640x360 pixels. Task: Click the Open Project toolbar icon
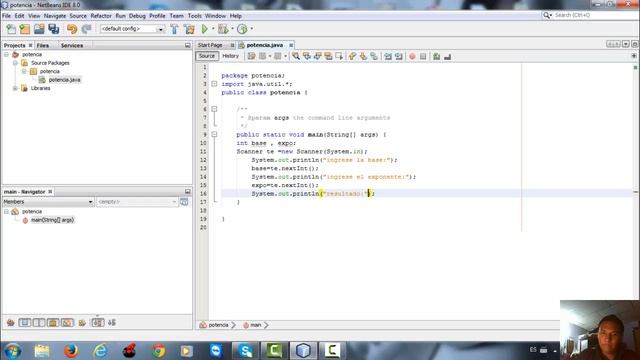[x=39, y=29]
